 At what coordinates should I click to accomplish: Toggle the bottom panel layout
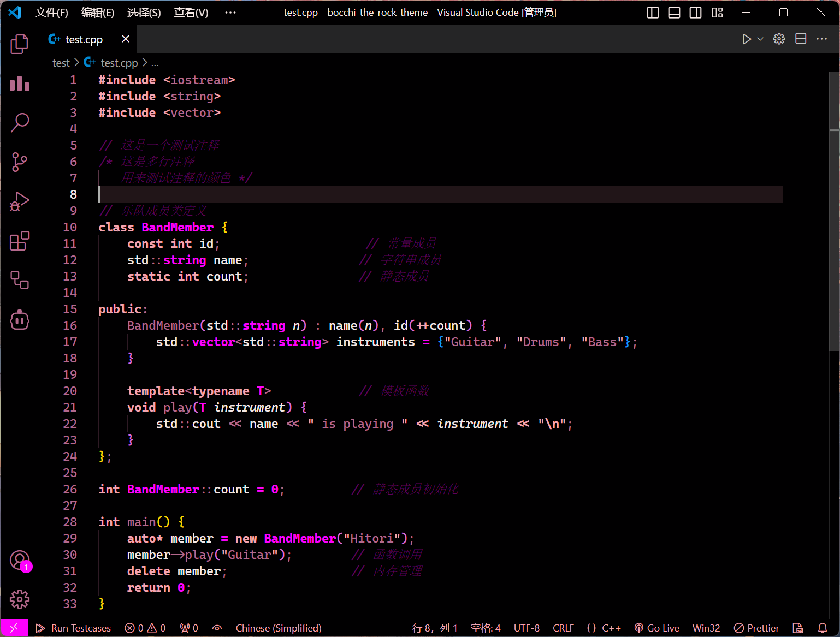point(674,13)
